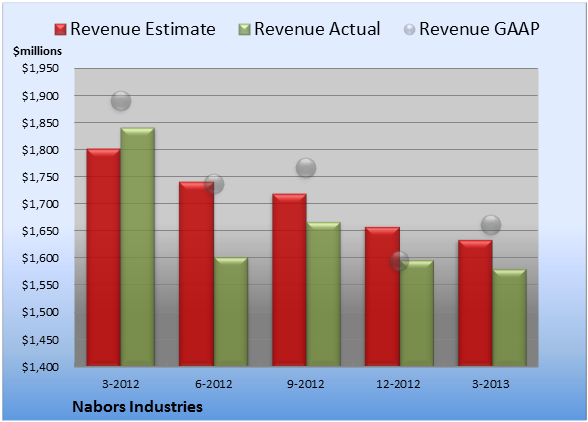Click the '$1,500' axis value
This screenshot has width=588, height=422.
pos(40,312)
